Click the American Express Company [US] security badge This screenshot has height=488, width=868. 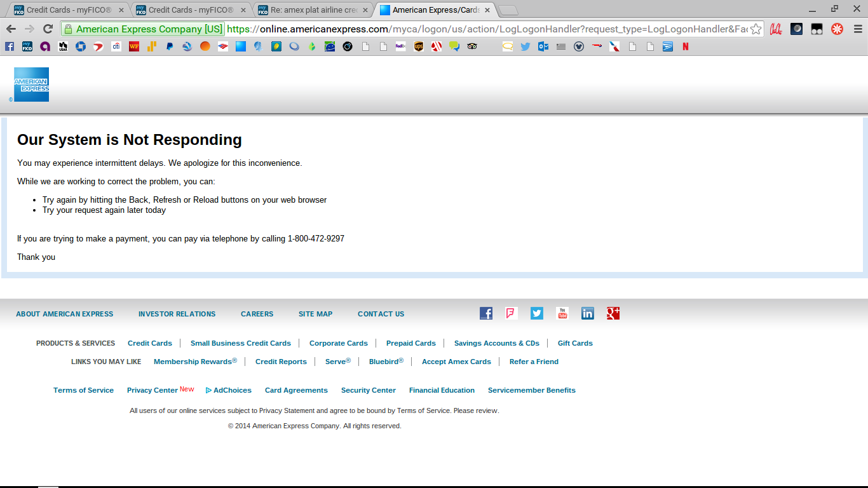click(143, 29)
